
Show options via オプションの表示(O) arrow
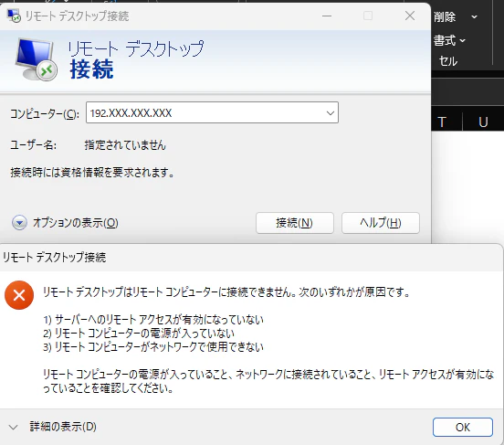pyautogui.click(x=19, y=223)
